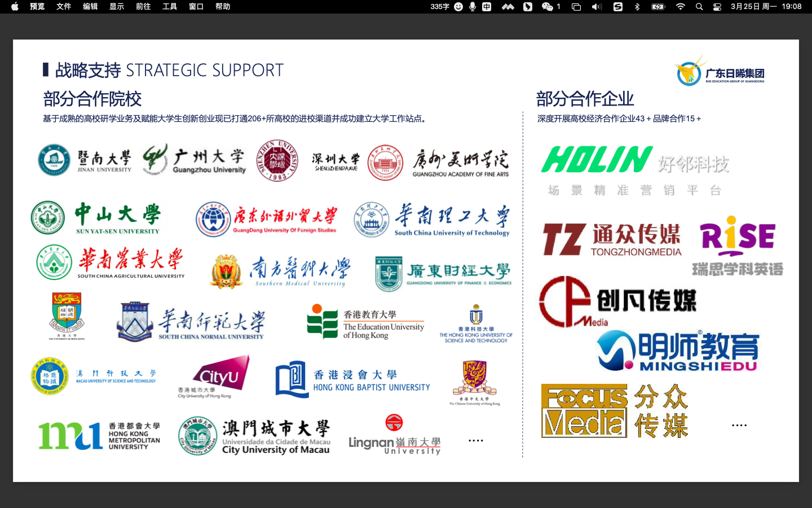Click the bird app icon in menu bar
The width and height of the screenshot is (812, 508).
pyautogui.click(x=528, y=7)
